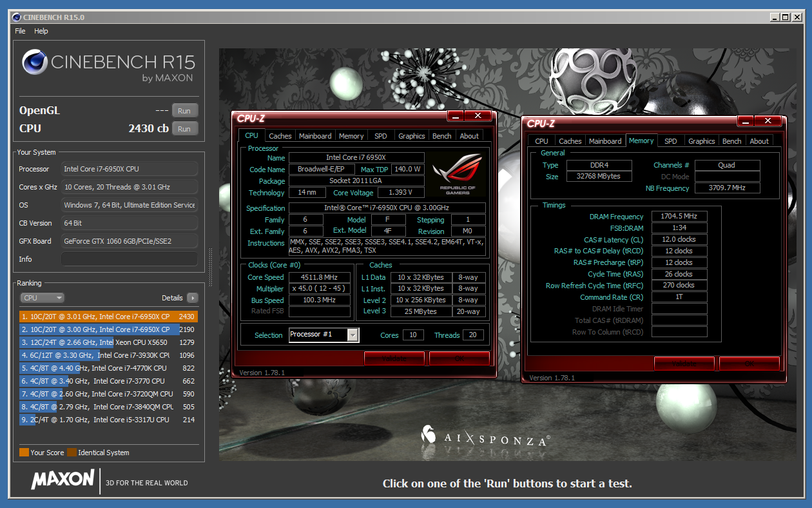Open Memory tab in left CPU-Z window

click(351, 136)
